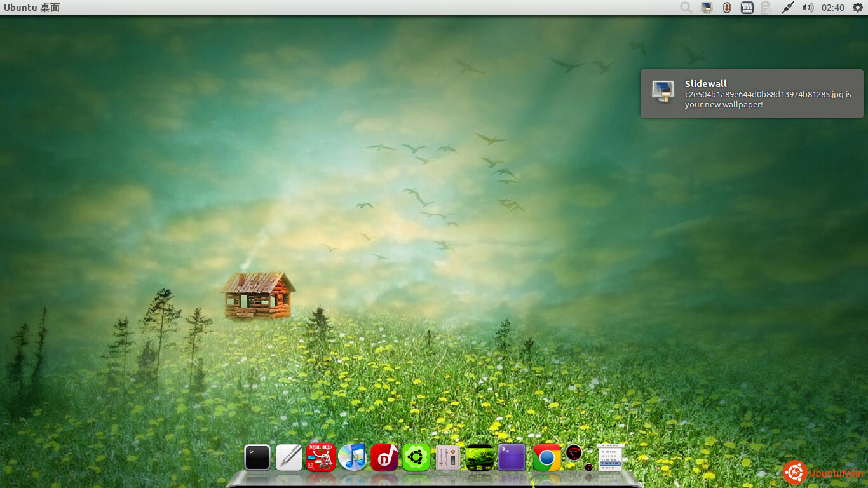Open the sound mixer with sliders icon
Screen dimensions: 868x488
coord(448,457)
